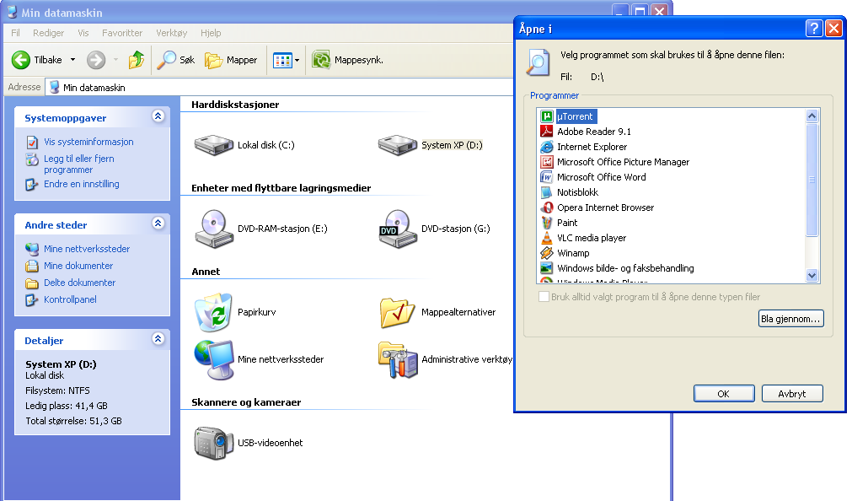
Task: Open Administrative verktøy folder icon
Action: click(398, 359)
